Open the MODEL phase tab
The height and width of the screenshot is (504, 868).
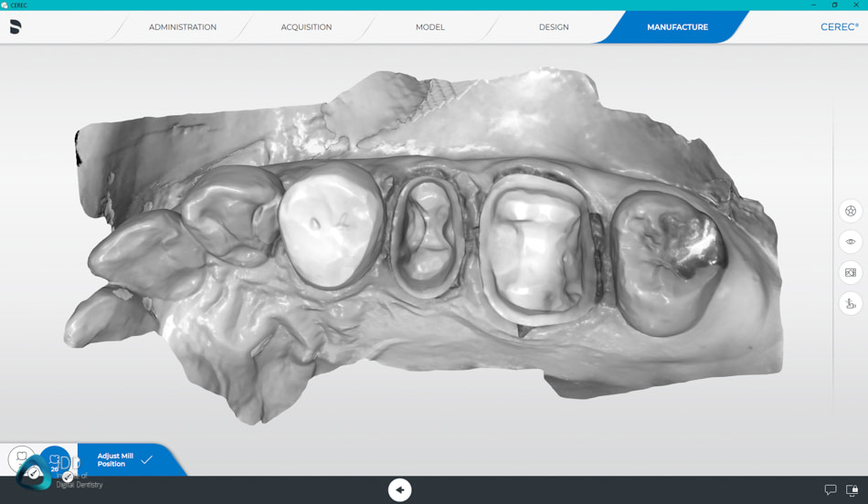coord(429,27)
